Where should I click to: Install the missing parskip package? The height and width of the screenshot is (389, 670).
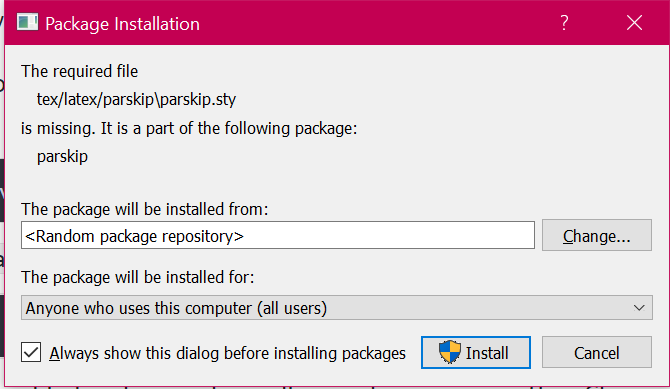click(x=476, y=353)
